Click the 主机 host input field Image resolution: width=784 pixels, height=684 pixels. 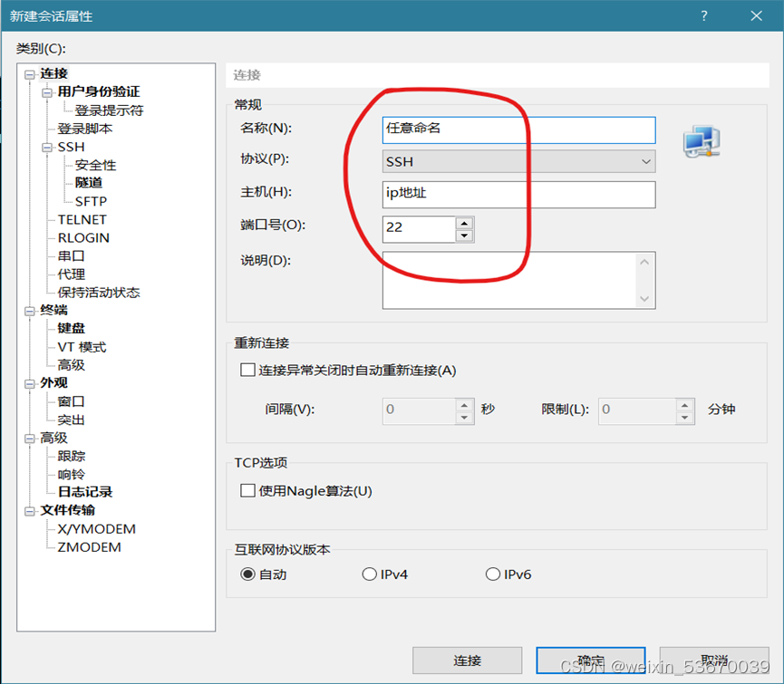click(519, 195)
